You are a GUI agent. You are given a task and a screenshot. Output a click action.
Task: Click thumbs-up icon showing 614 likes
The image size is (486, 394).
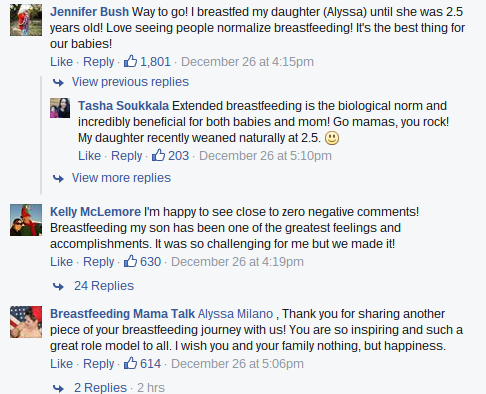coord(130,363)
